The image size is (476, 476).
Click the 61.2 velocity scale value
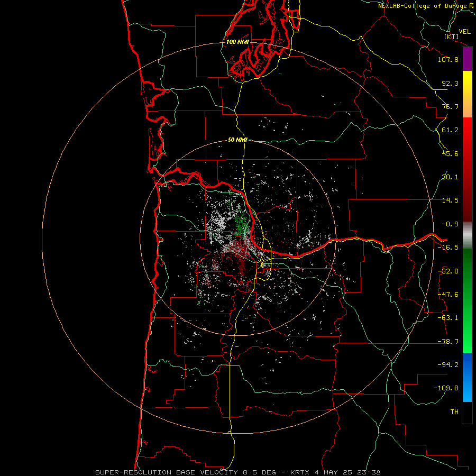450,130
